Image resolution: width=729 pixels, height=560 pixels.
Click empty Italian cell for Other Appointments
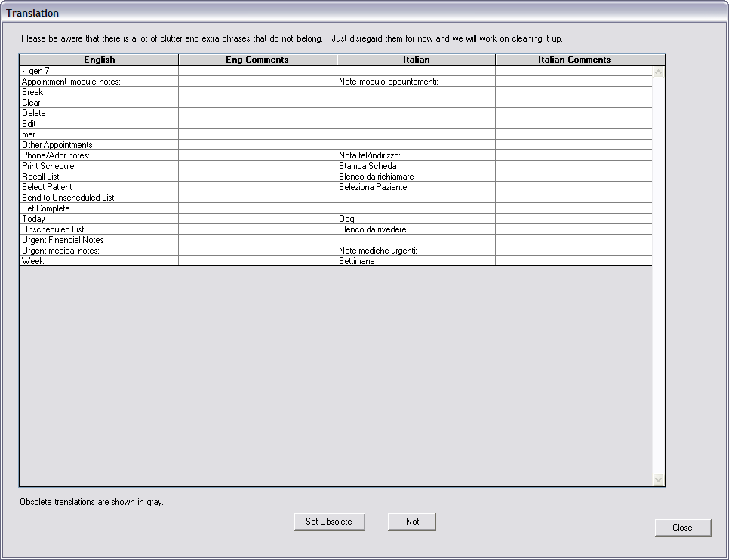coord(416,145)
